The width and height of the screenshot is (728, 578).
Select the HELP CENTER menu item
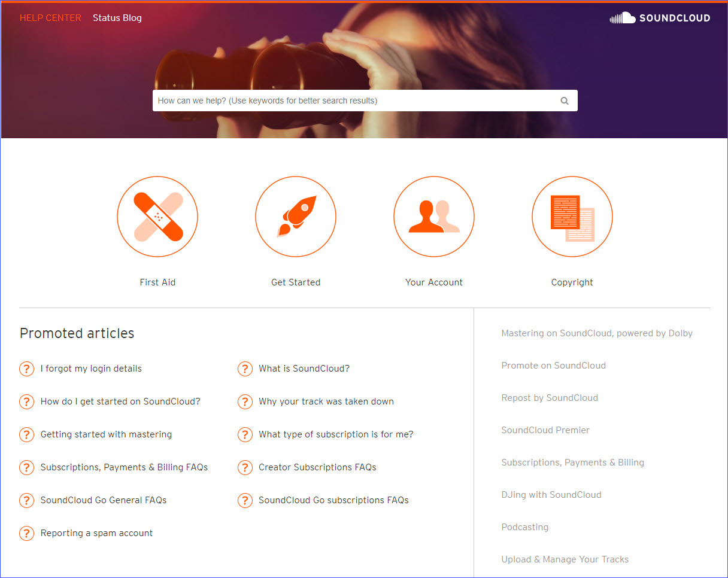[50, 17]
